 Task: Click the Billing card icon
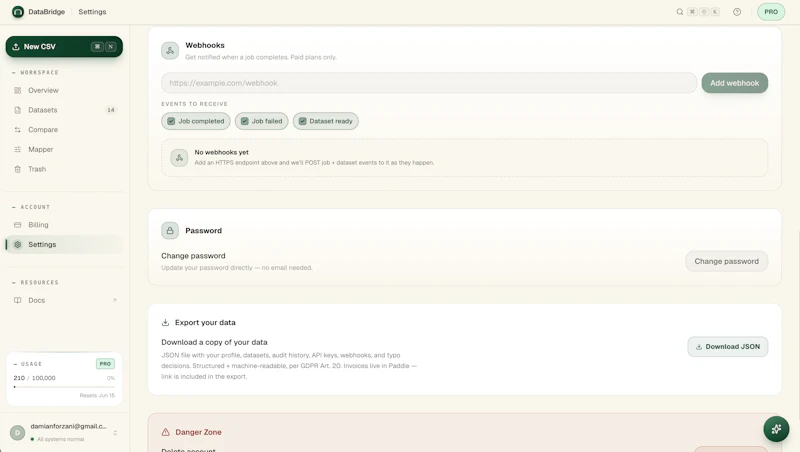point(18,224)
